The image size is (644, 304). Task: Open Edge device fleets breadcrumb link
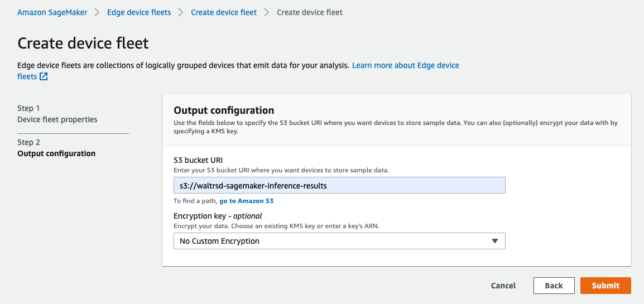point(139,12)
